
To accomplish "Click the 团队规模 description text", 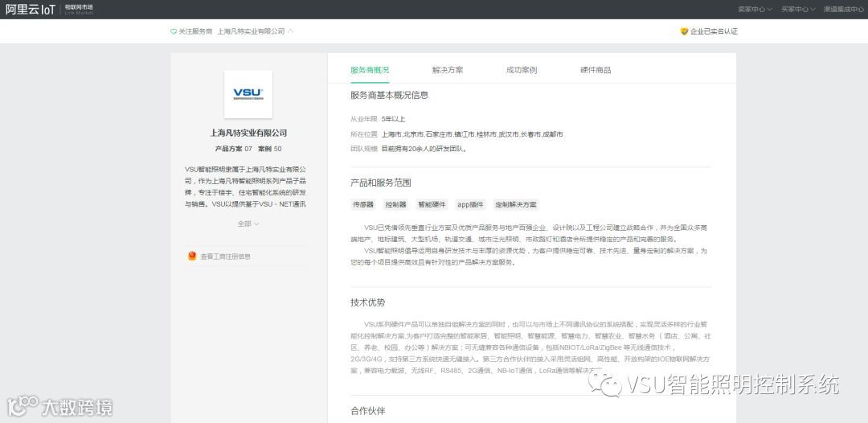I will (x=424, y=149).
